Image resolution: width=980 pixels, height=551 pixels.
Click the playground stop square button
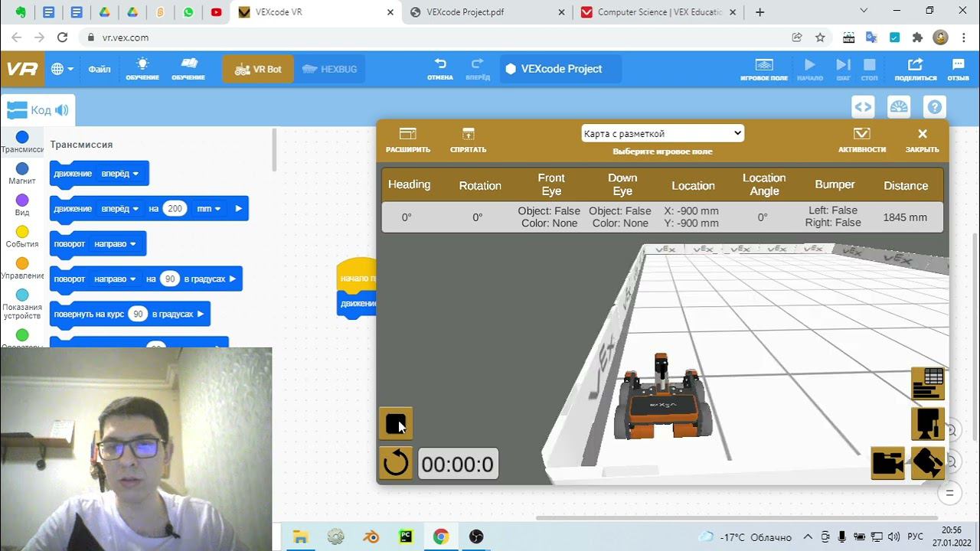396,424
